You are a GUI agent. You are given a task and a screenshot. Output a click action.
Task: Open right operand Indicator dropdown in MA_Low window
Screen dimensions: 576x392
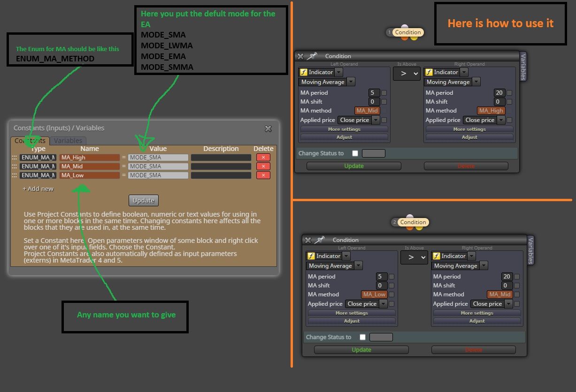coord(472,256)
